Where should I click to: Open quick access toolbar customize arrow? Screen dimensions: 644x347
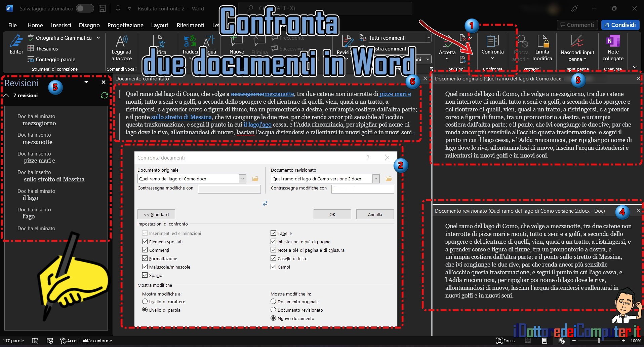(x=129, y=9)
